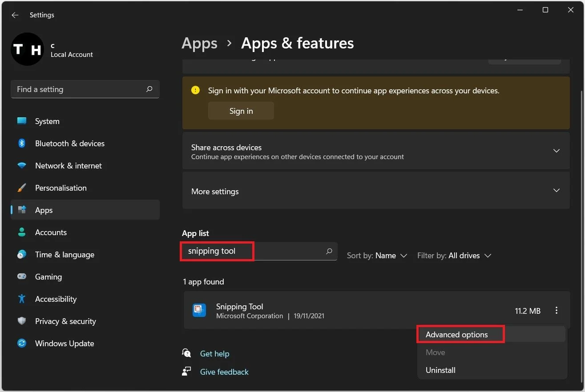Select the Bluetooth & devices icon
The height and width of the screenshot is (392, 585).
[21, 143]
